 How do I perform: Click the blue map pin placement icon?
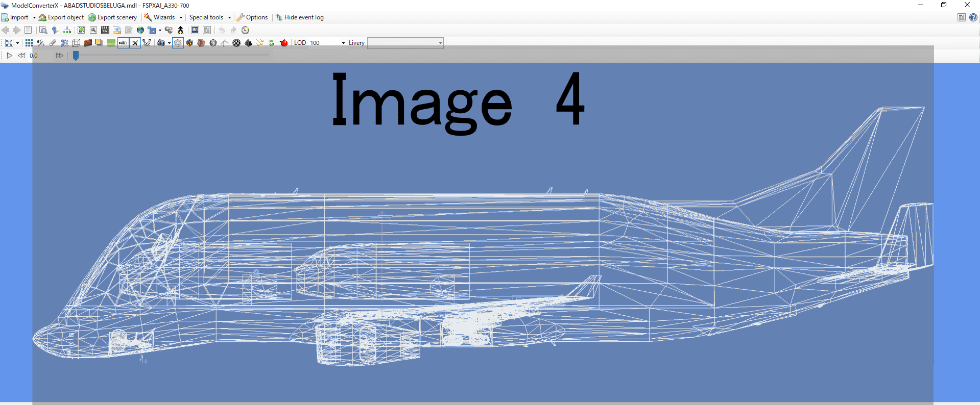pyautogui.click(x=55, y=30)
